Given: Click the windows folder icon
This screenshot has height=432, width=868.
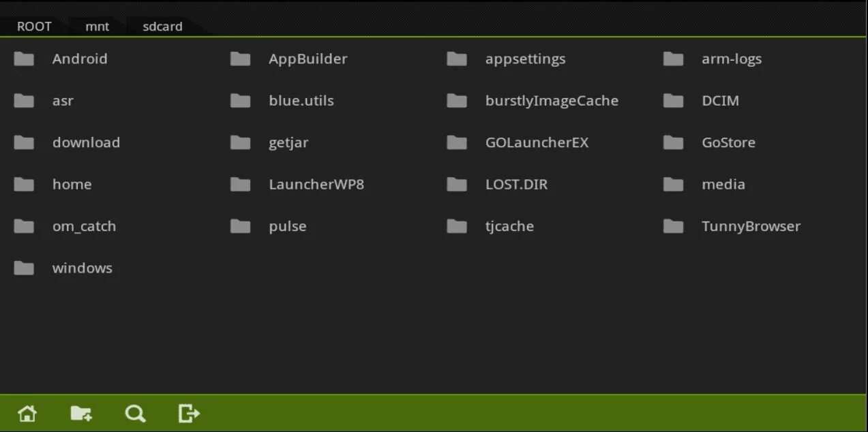Looking at the screenshot, I should [24, 268].
